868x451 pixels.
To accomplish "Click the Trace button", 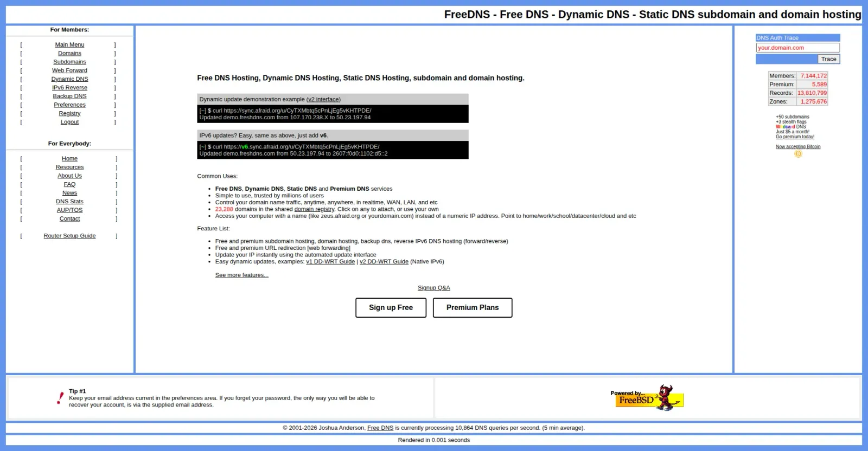I will 828,59.
